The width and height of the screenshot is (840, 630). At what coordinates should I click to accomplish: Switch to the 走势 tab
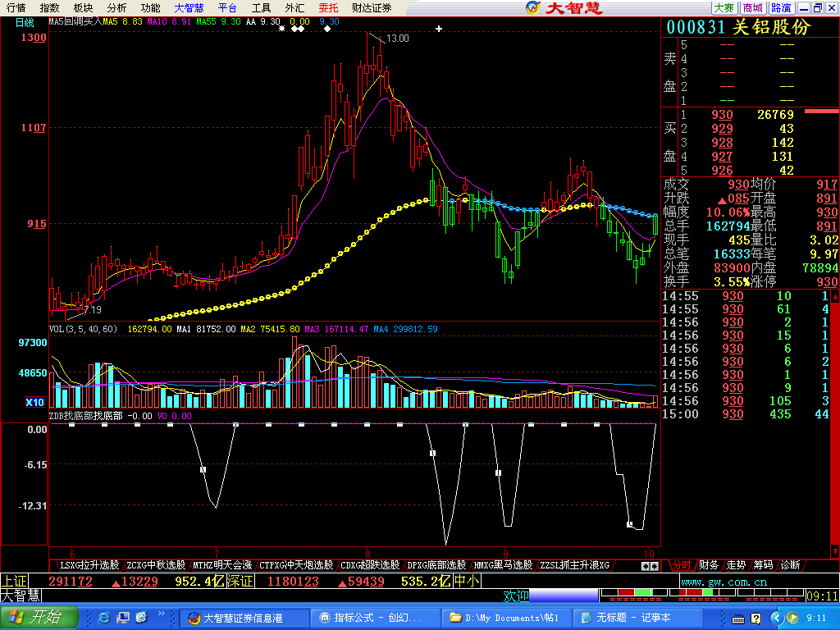[x=736, y=564]
